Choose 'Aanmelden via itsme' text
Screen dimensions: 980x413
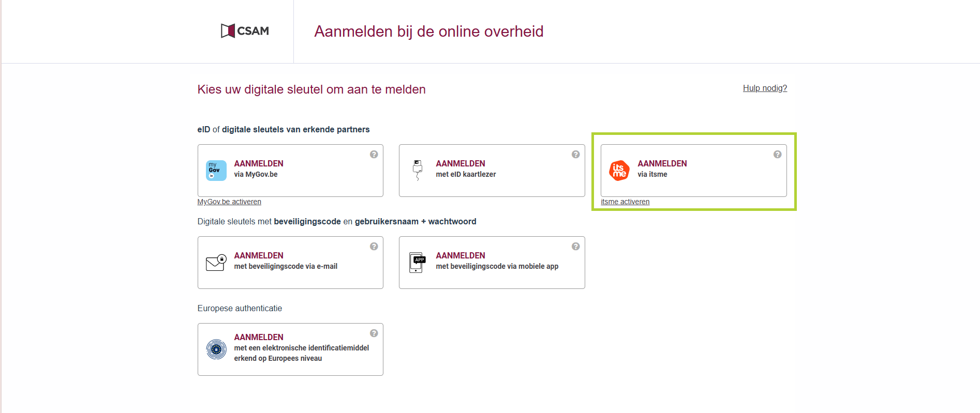662,169
